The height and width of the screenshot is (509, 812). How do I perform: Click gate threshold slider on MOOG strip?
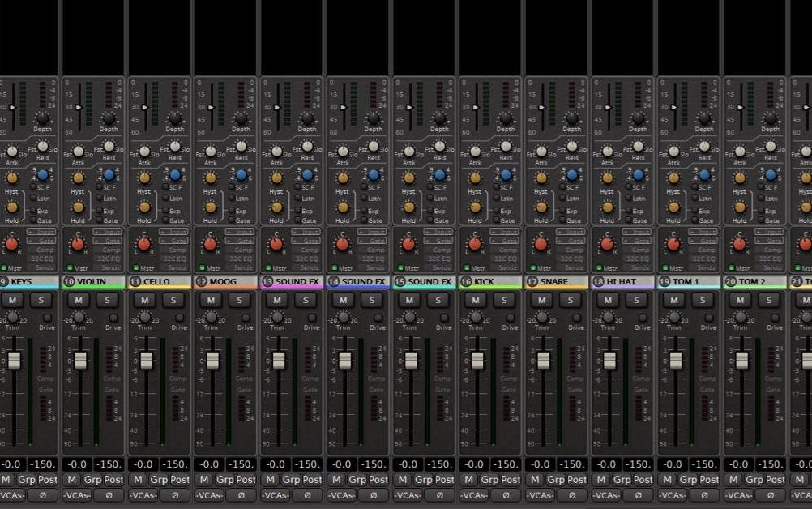tap(212, 107)
